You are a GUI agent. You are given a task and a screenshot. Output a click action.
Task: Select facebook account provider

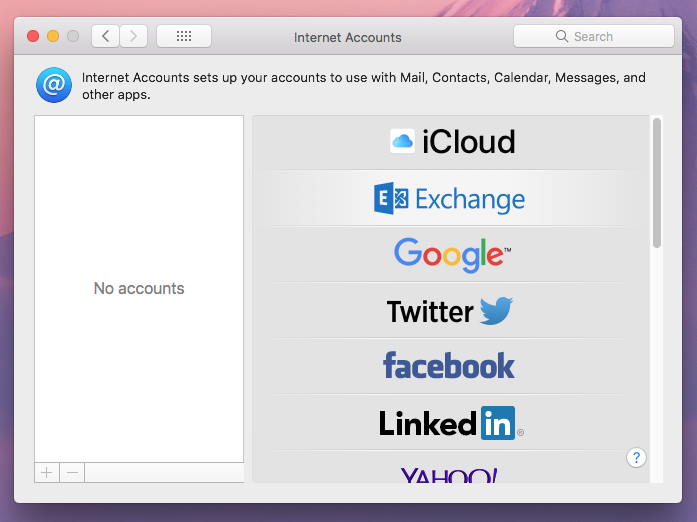[451, 366]
